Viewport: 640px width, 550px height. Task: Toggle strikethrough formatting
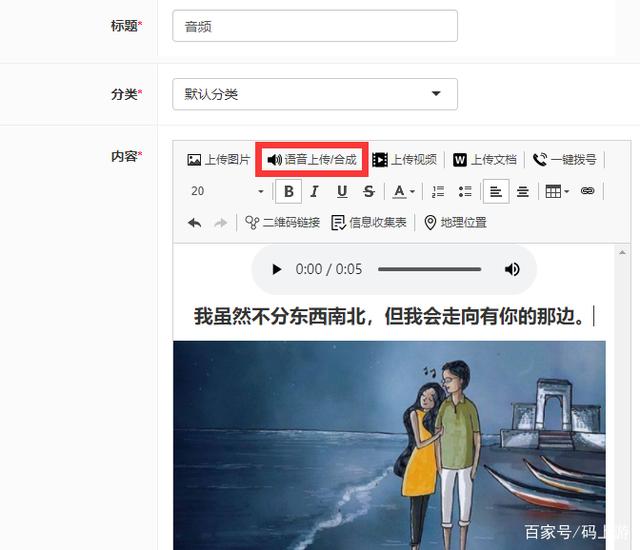tap(369, 191)
